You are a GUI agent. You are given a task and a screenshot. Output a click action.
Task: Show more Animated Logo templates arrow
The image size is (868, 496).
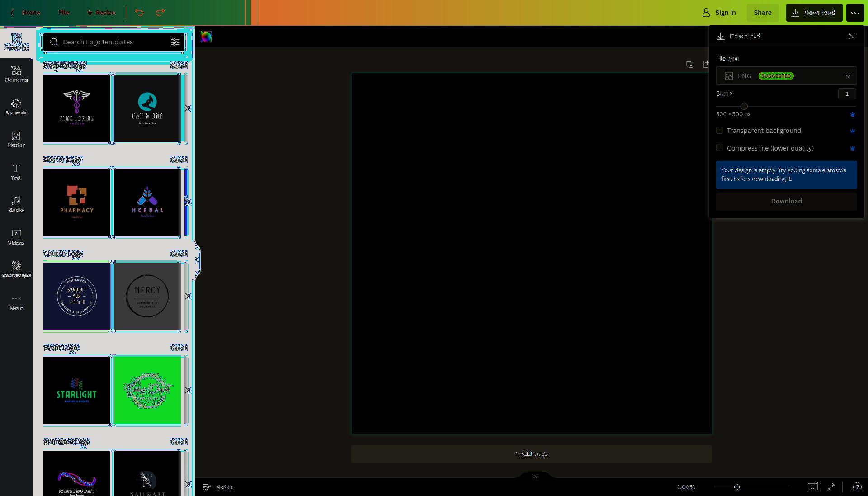(x=188, y=484)
